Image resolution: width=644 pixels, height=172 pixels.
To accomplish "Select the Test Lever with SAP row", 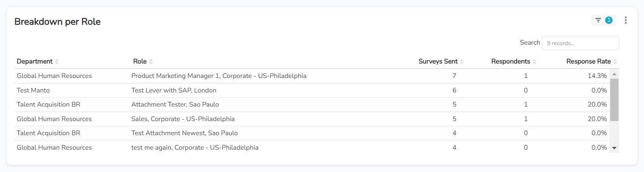I will (x=174, y=91).
